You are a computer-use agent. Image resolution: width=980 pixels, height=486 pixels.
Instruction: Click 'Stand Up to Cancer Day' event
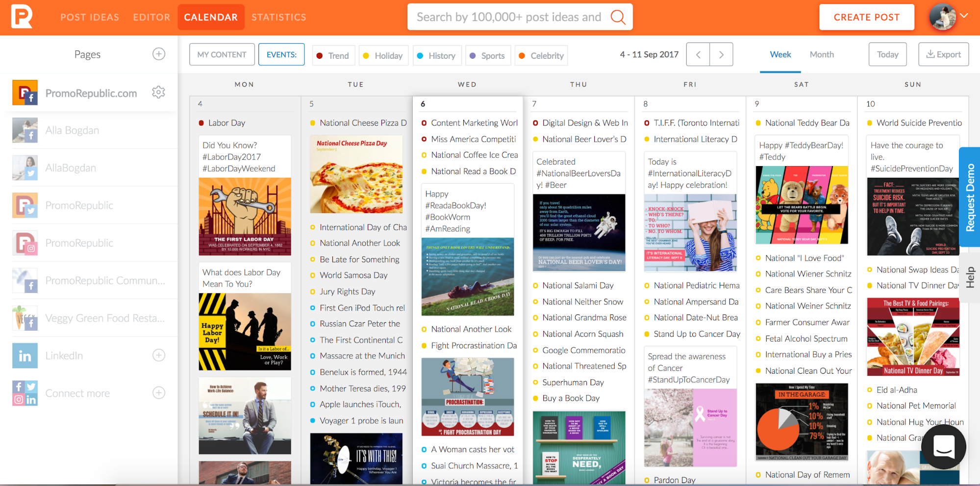[697, 334]
